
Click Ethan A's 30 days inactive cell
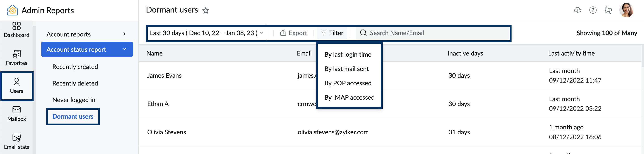pos(459,104)
